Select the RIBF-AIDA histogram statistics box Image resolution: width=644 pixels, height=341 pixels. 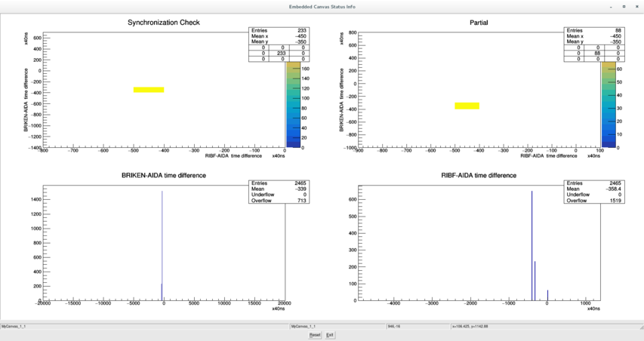tap(594, 192)
